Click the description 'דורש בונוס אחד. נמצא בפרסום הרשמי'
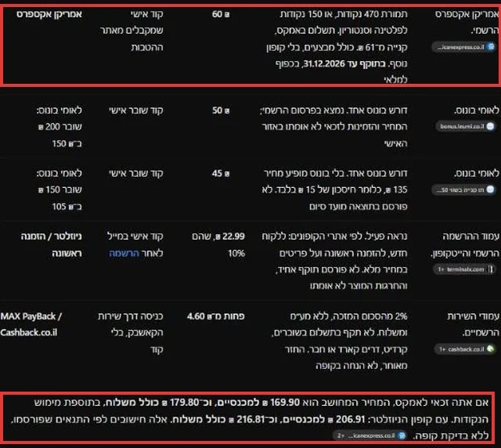This screenshot has height=448, width=501. 334,127
